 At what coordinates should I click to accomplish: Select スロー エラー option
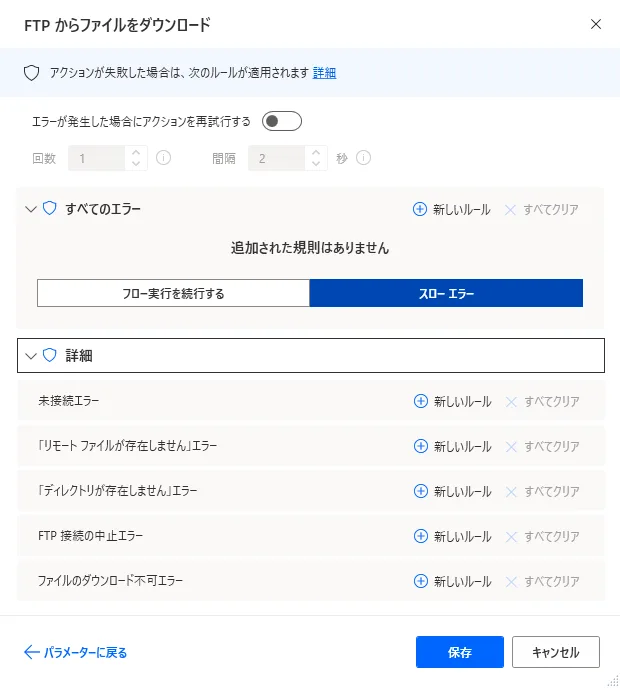(x=446, y=293)
